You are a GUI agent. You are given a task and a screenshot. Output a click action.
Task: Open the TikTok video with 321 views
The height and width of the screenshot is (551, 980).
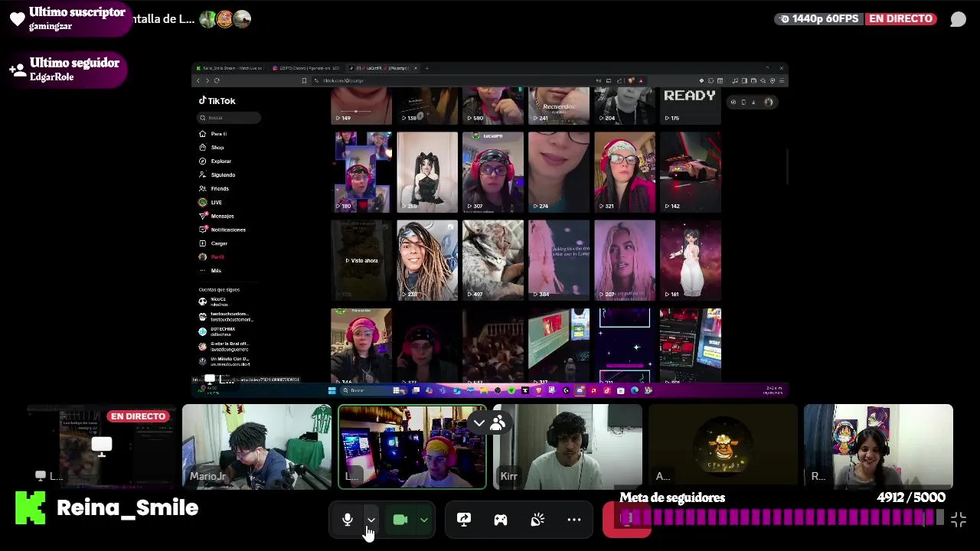coord(625,172)
